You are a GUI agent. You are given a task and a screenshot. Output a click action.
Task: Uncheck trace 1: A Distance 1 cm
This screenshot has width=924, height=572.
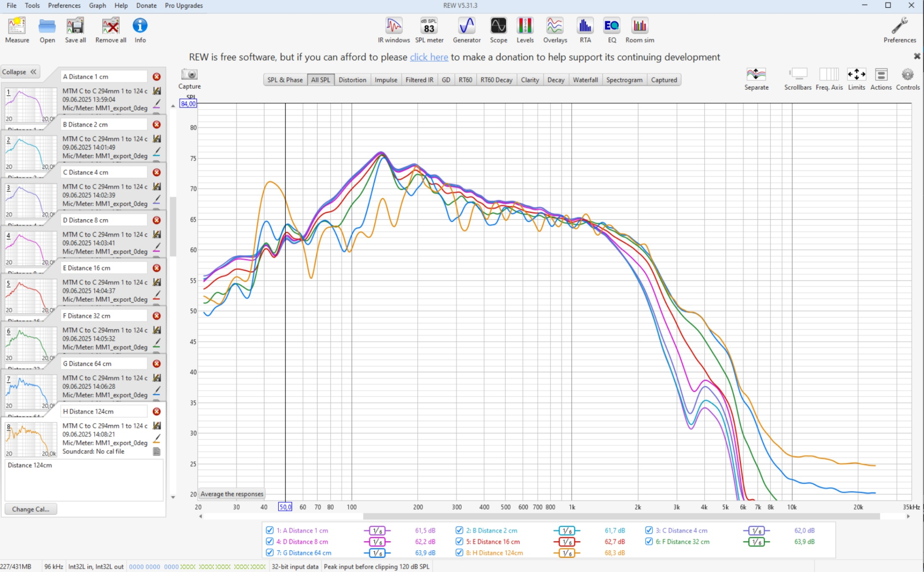tap(270, 530)
